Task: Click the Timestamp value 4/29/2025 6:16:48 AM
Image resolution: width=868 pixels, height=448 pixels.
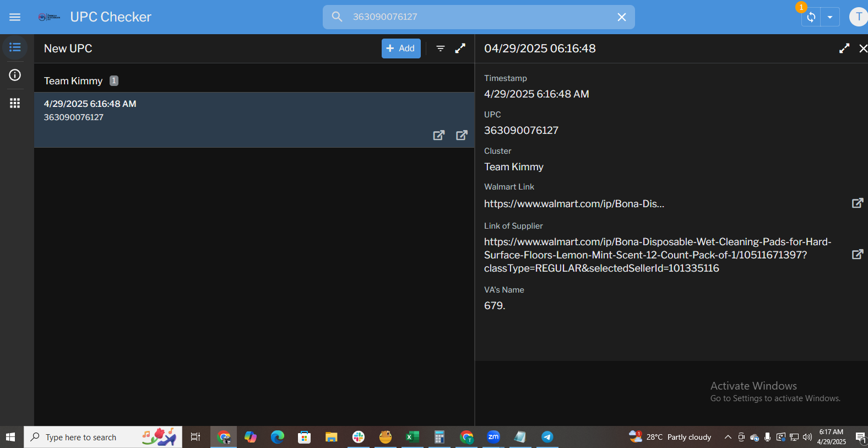Action: [x=536, y=94]
